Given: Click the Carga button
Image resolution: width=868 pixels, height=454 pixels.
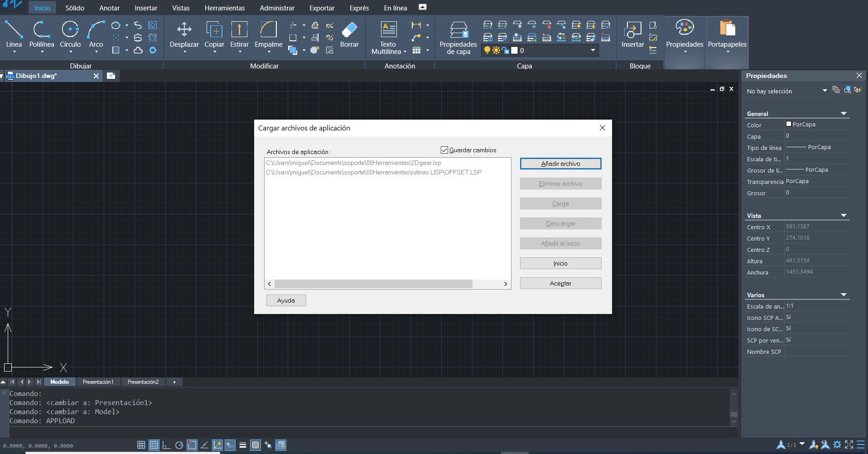Looking at the screenshot, I should click(x=561, y=203).
